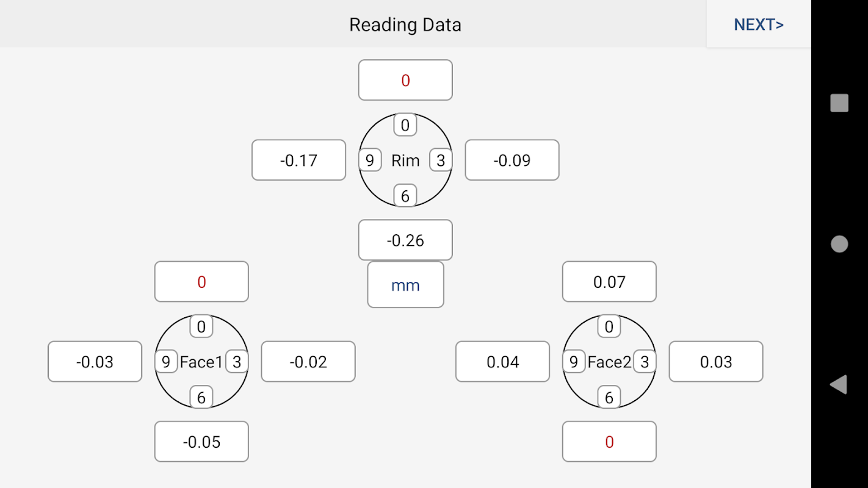Tap the Rim -0.09 reading field
The image size is (868, 488).
tap(512, 160)
